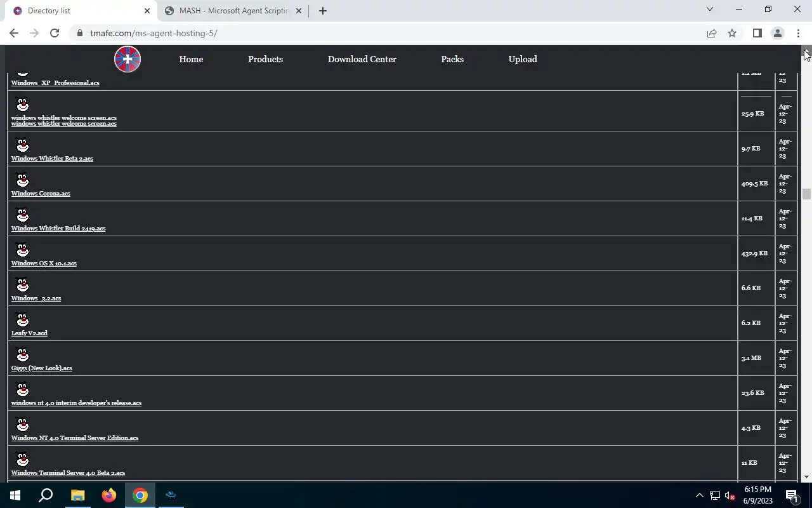Show hidden system tray icons

(700, 495)
